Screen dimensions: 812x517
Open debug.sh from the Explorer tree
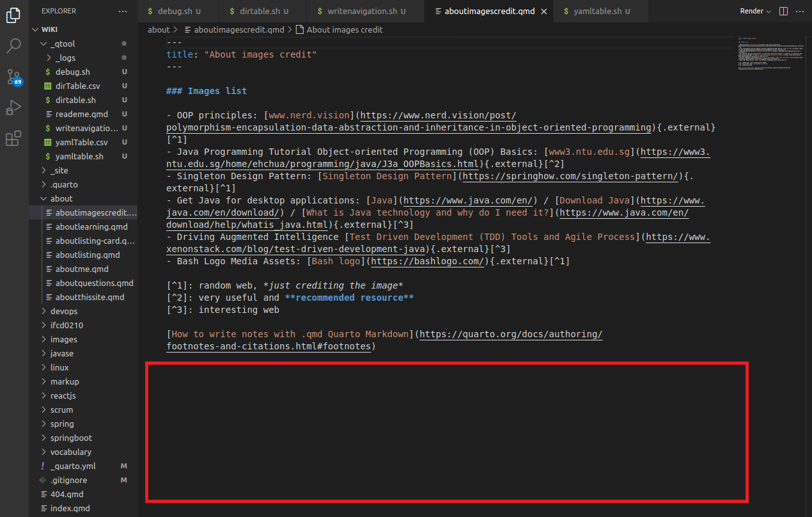[x=83, y=72]
